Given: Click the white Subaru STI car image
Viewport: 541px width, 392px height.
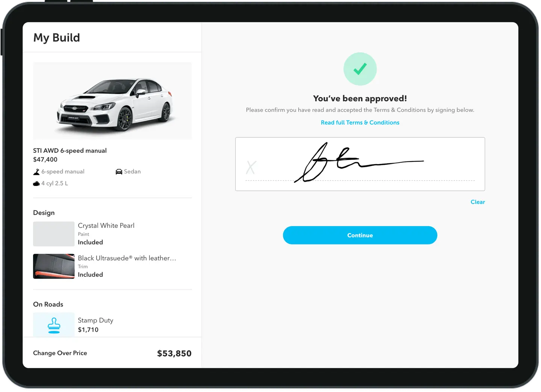Looking at the screenshot, I should [112, 101].
